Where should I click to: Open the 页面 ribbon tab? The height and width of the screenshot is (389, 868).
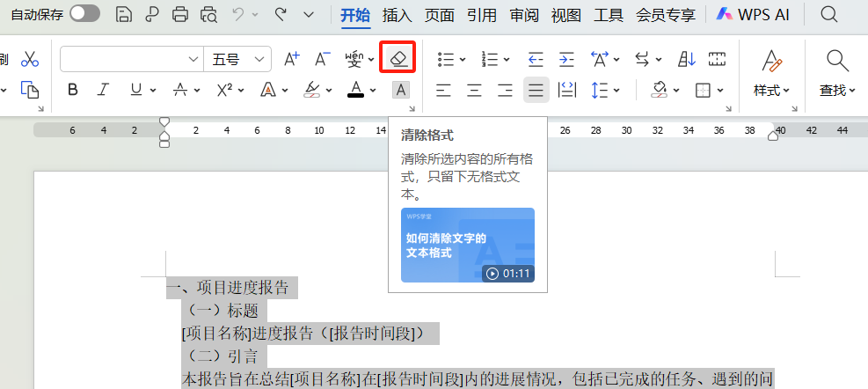point(440,15)
